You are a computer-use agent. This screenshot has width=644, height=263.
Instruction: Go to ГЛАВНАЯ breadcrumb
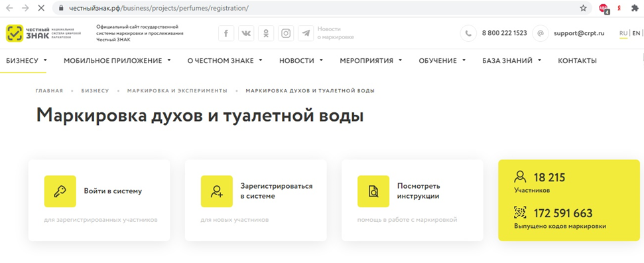click(x=49, y=90)
